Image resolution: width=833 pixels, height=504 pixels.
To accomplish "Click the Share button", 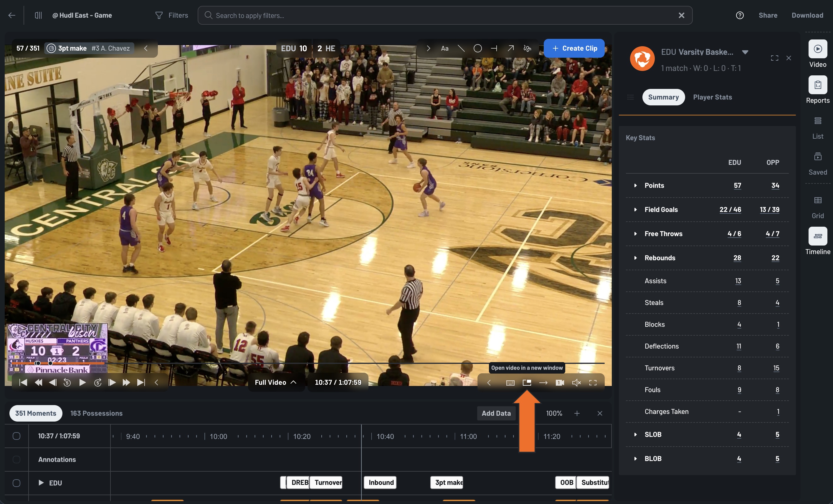I will (768, 15).
